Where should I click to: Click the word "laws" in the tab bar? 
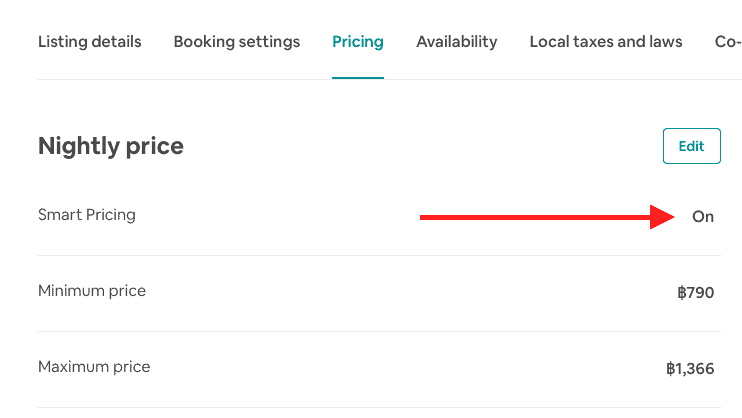(x=664, y=42)
